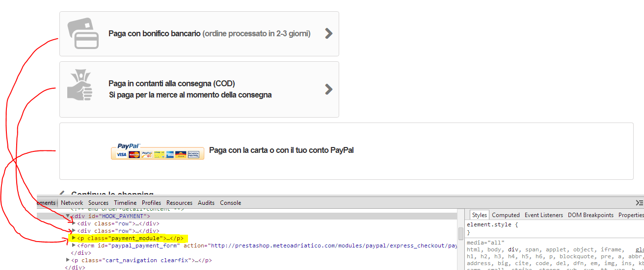Image resolution: width=644 pixels, height=270 pixels.
Task: Switch to the Network tab
Action: click(72, 203)
